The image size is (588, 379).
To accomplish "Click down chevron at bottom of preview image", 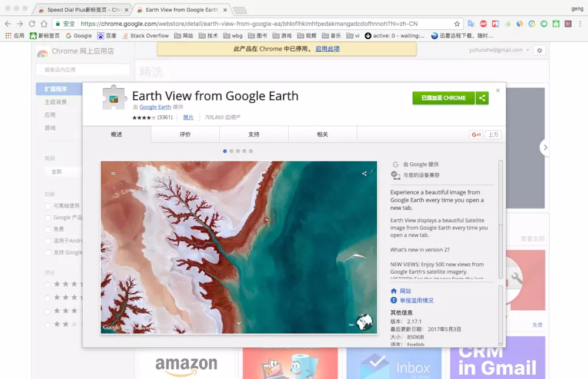I will 239,323.
